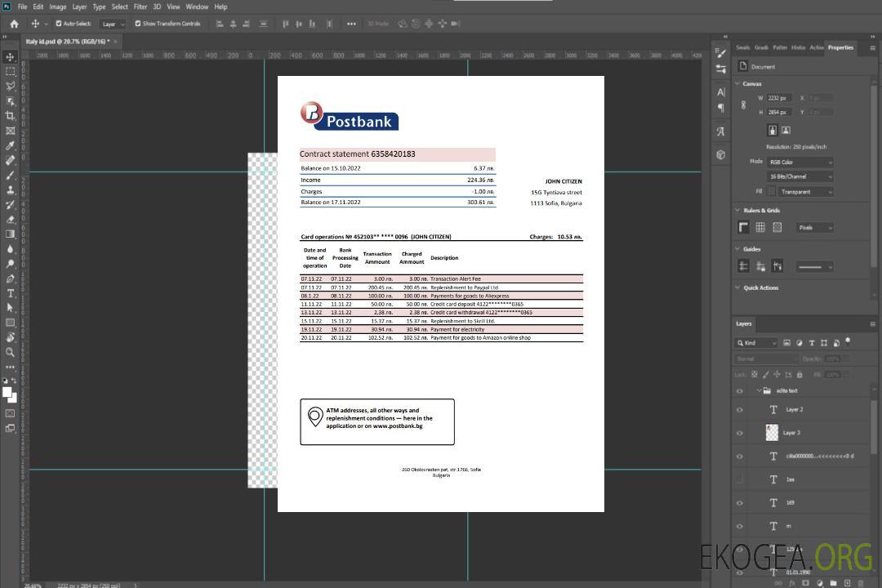Click the Home icon in options bar
Screen dimensions: 882x588
(14, 24)
